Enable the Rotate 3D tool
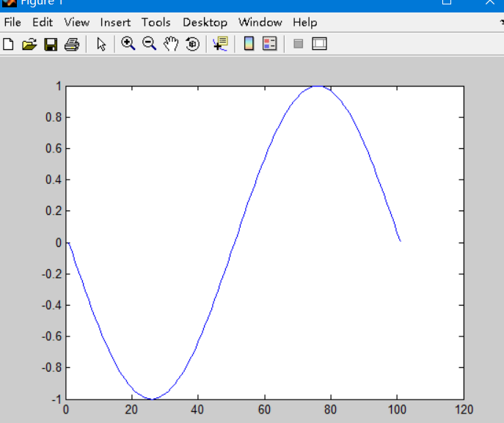This screenshot has height=423, width=504. coord(192,44)
